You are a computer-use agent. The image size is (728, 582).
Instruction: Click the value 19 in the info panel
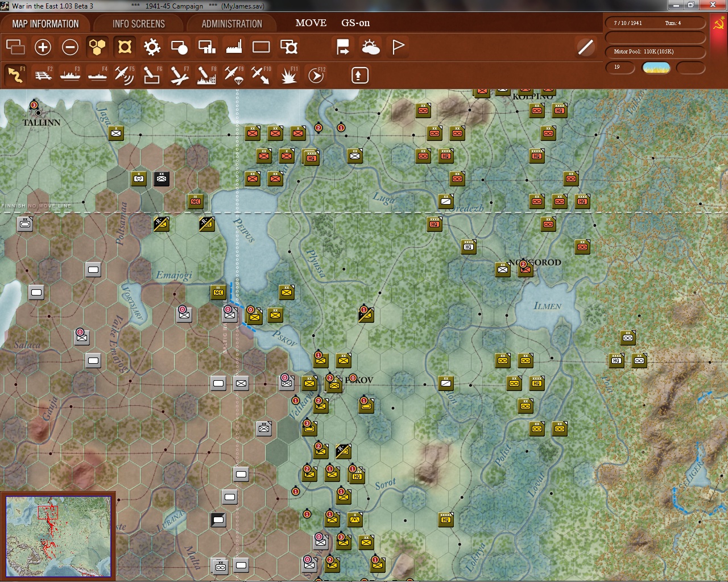click(x=617, y=67)
